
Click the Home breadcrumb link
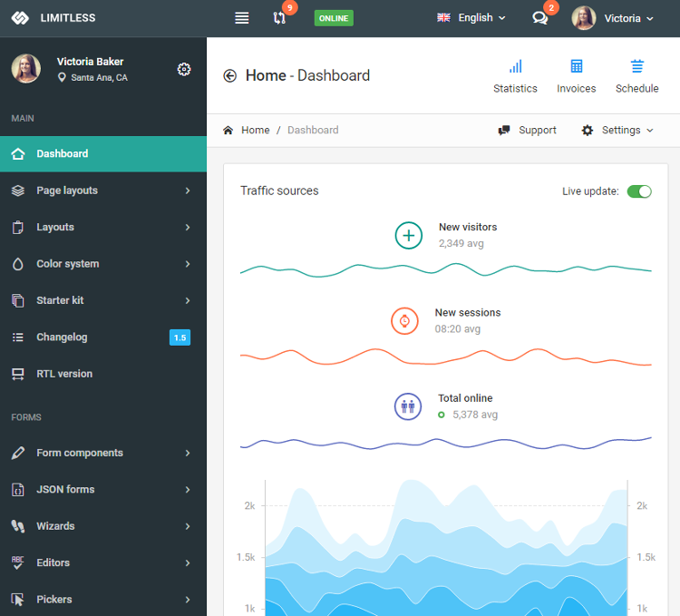tap(256, 130)
